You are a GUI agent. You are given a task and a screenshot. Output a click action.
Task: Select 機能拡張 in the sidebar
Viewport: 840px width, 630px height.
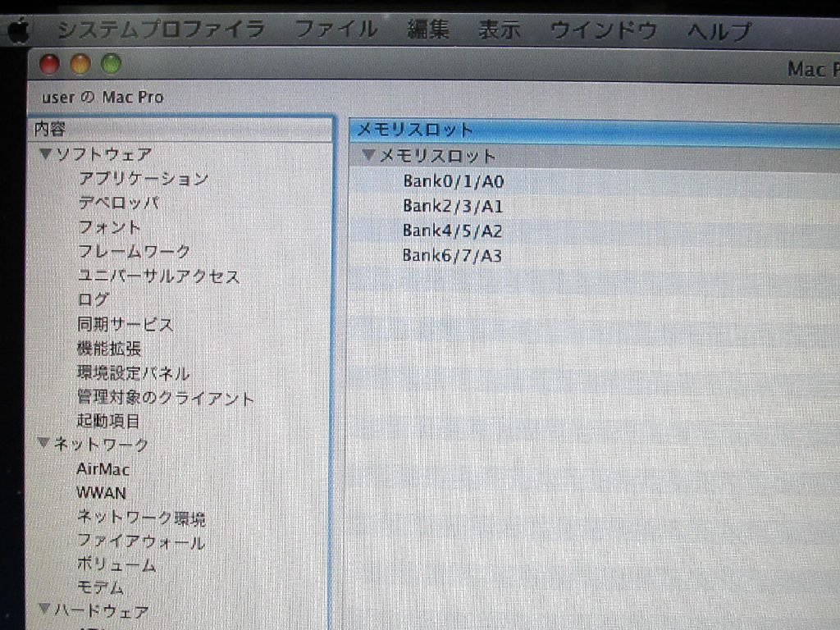tap(109, 349)
